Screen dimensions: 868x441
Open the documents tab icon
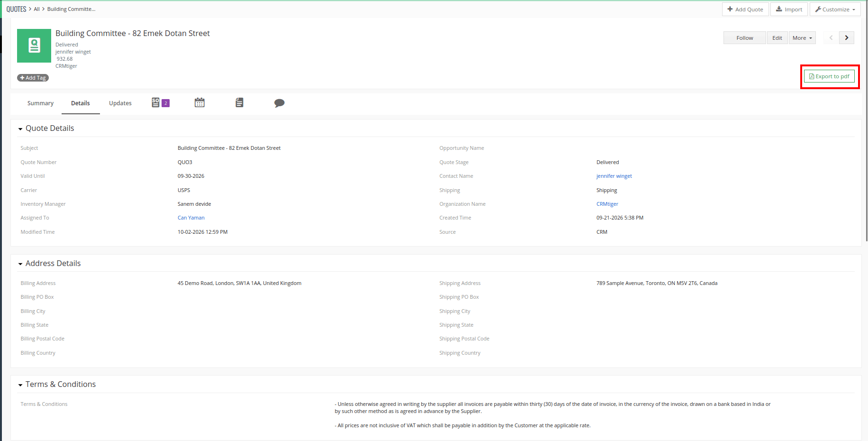click(x=239, y=102)
